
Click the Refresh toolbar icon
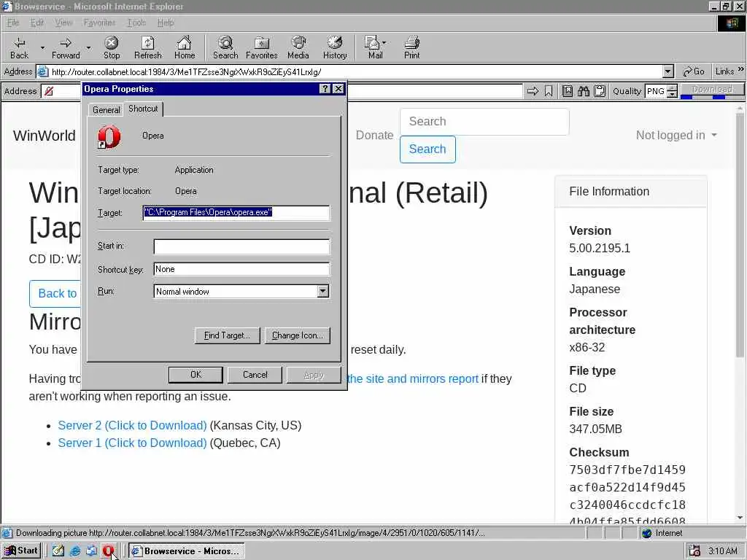pyautogui.click(x=147, y=47)
